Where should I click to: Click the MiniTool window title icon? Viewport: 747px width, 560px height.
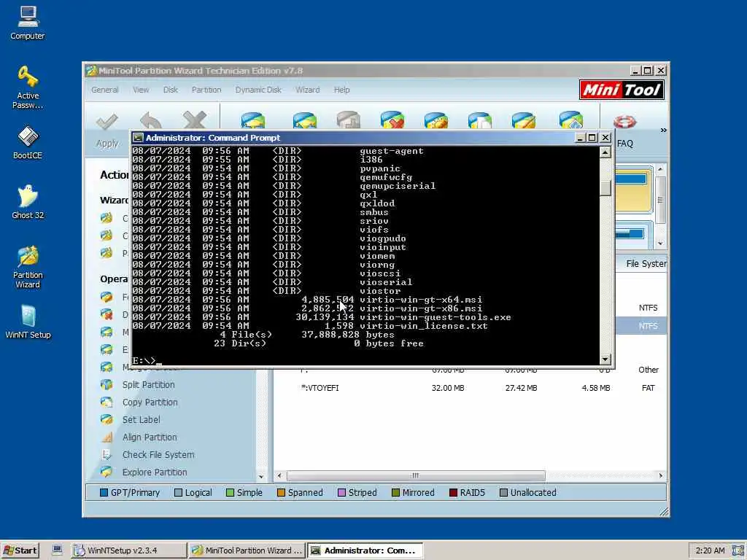click(x=91, y=71)
